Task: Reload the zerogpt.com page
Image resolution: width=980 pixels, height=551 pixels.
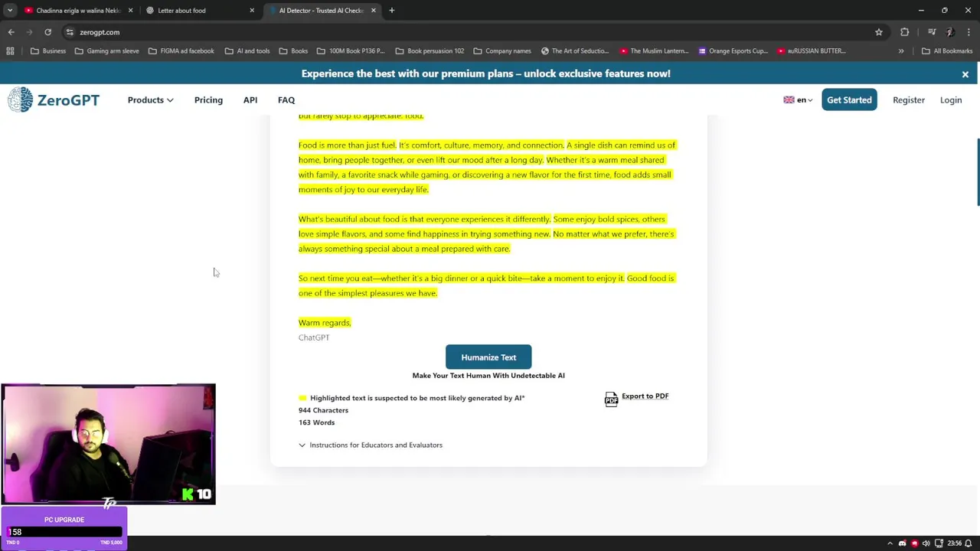Action: point(47,32)
